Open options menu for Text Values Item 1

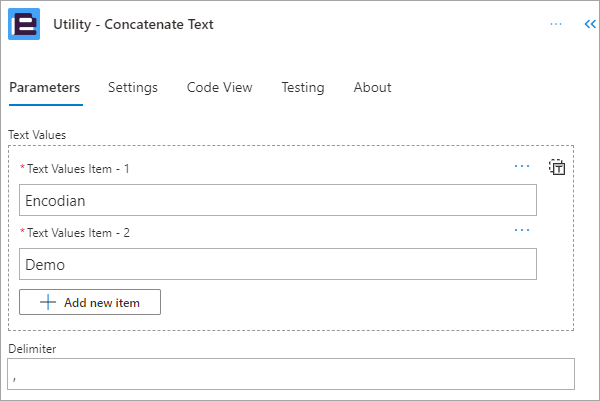coord(522,166)
